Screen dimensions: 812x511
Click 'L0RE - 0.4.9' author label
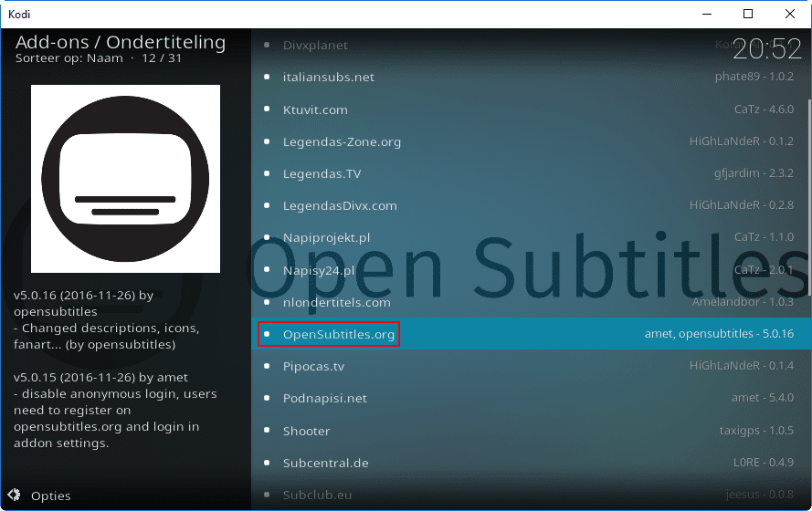[x=764, y=463]
